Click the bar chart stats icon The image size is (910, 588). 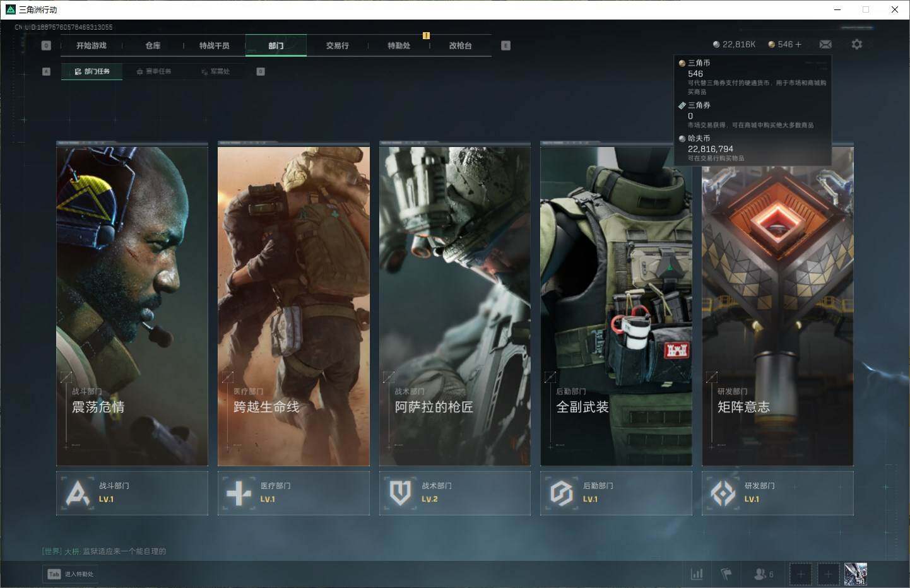(x=697, y=574)
